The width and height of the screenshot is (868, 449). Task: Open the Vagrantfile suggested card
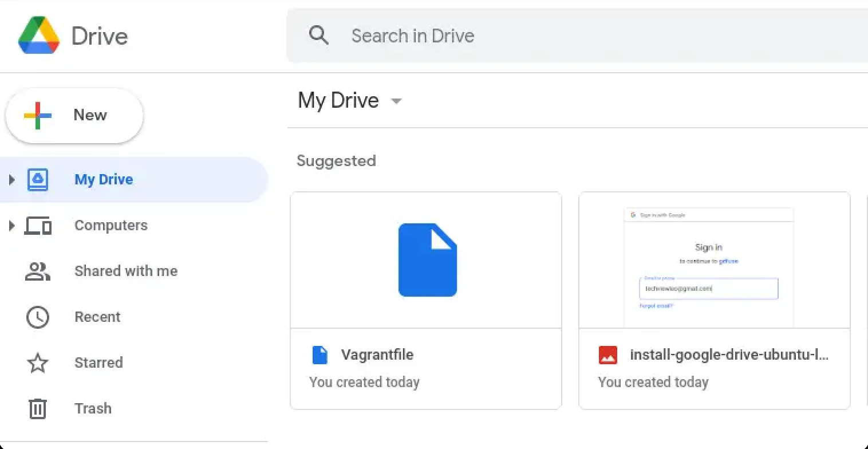[x=426, y=259]
